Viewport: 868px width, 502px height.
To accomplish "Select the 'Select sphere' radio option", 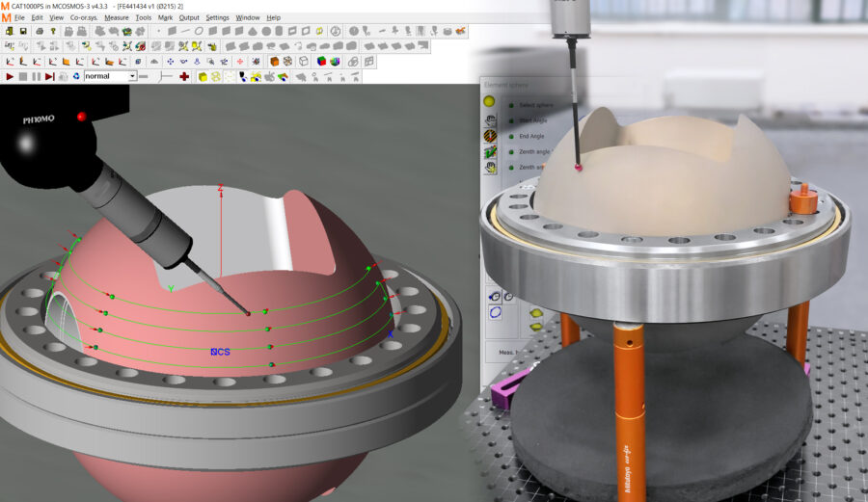I will click(510, 104).
